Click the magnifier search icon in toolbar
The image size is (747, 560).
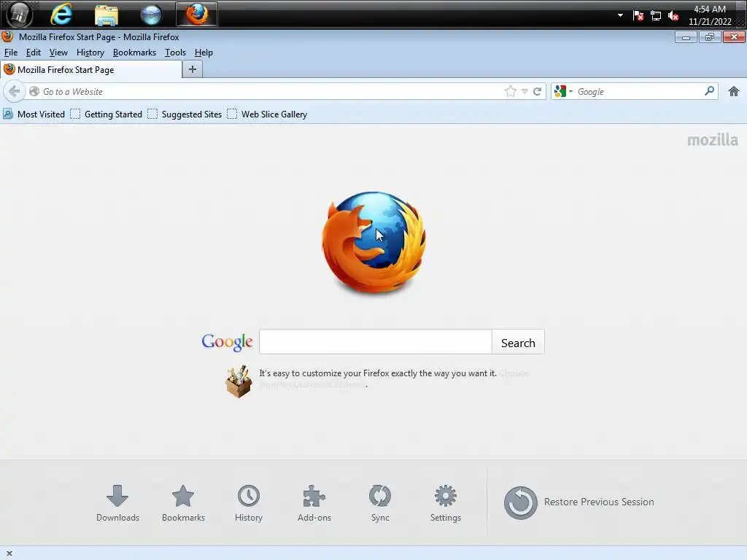(709, 90)
